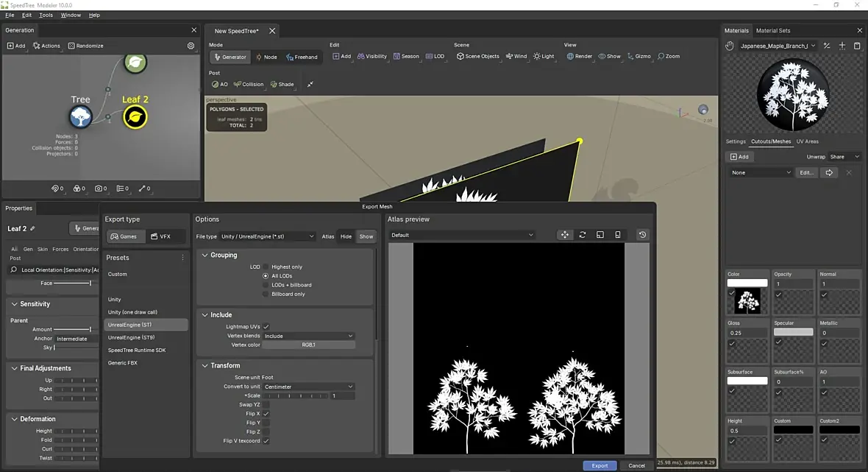Select Unity (one draw call) preset

click(132, 312)
